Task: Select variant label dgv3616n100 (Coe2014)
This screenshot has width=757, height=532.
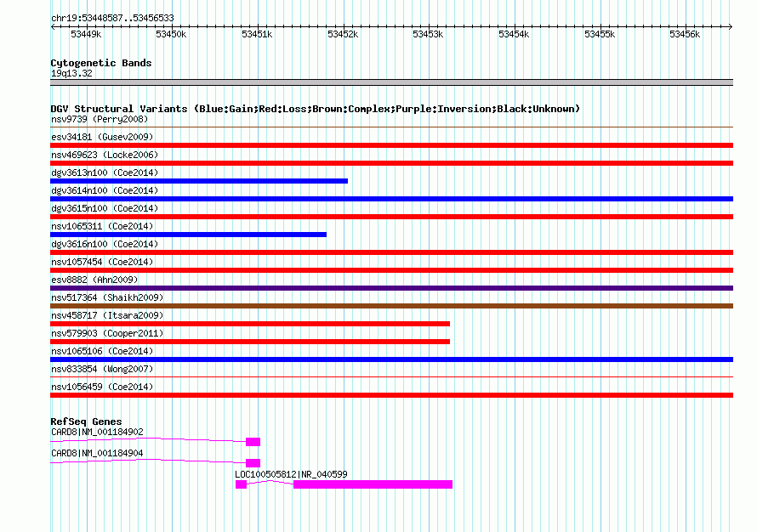Action: coord(105,244)
